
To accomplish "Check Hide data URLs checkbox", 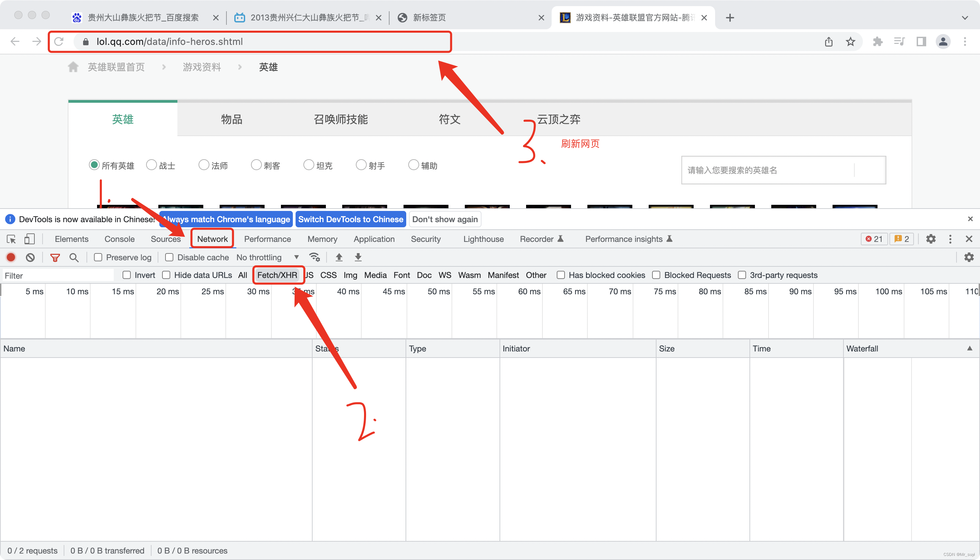I will tap(166, 275).
